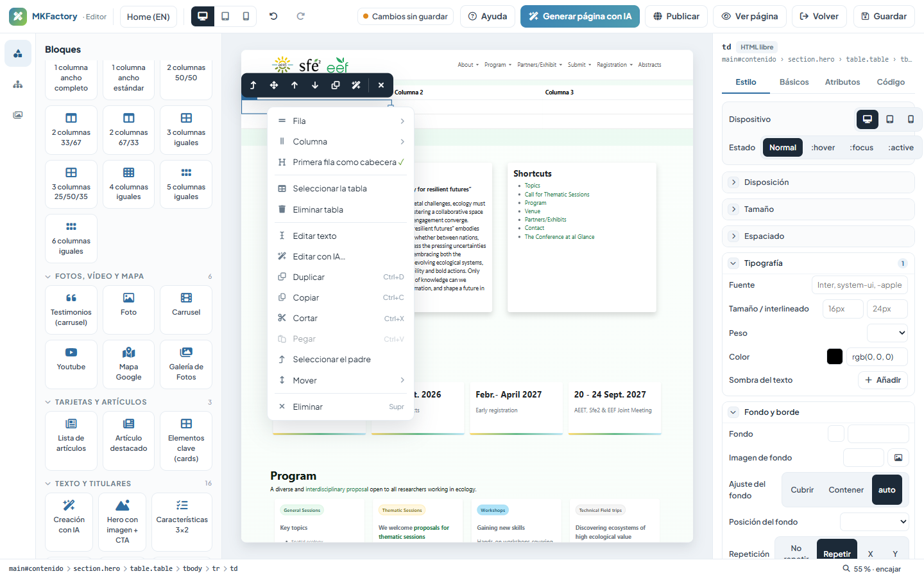Choose Eliminar tabla from context menu
This screenshot has height=578, width=924.
tap(341, 209)
